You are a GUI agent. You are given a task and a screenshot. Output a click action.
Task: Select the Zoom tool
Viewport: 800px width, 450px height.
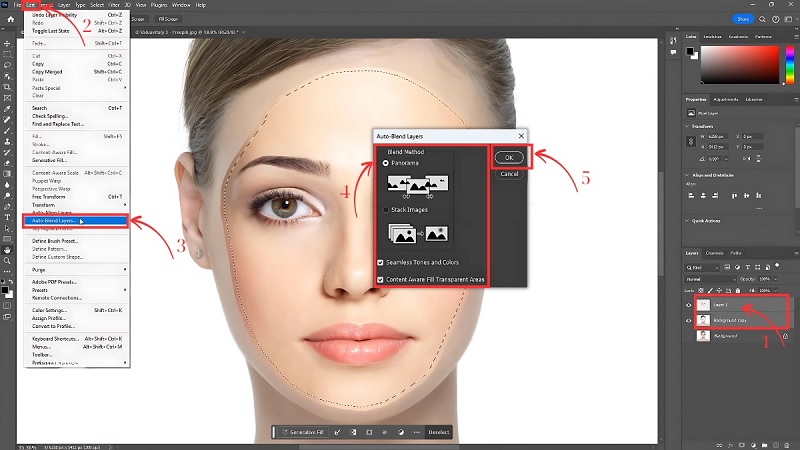pyautogui.click(x=7, y=261)
